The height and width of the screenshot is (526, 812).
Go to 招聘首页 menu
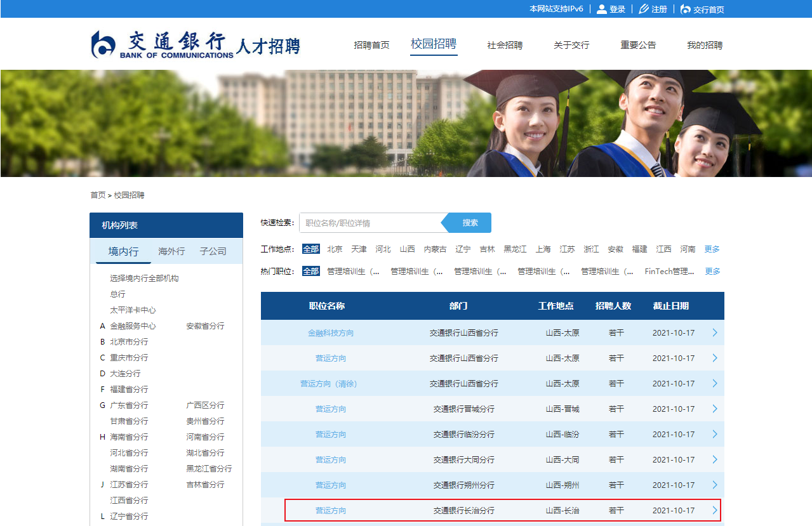(371, 45)
